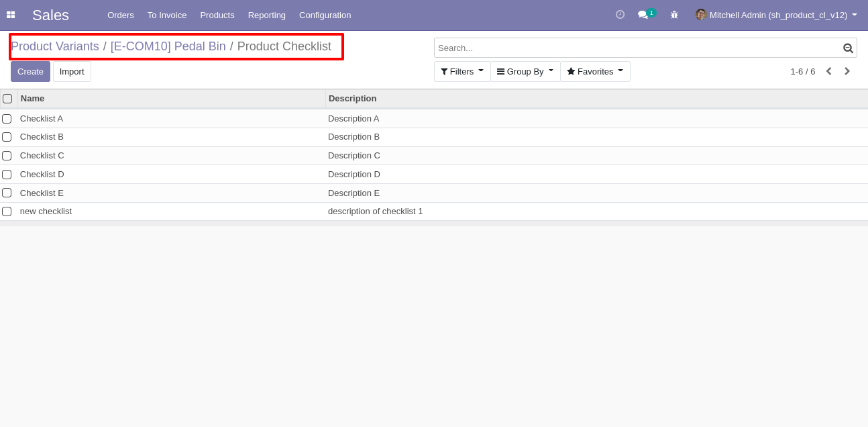The image size is (868, 427).
Task: Click the search magnifier icon
Action: [848, 48]
